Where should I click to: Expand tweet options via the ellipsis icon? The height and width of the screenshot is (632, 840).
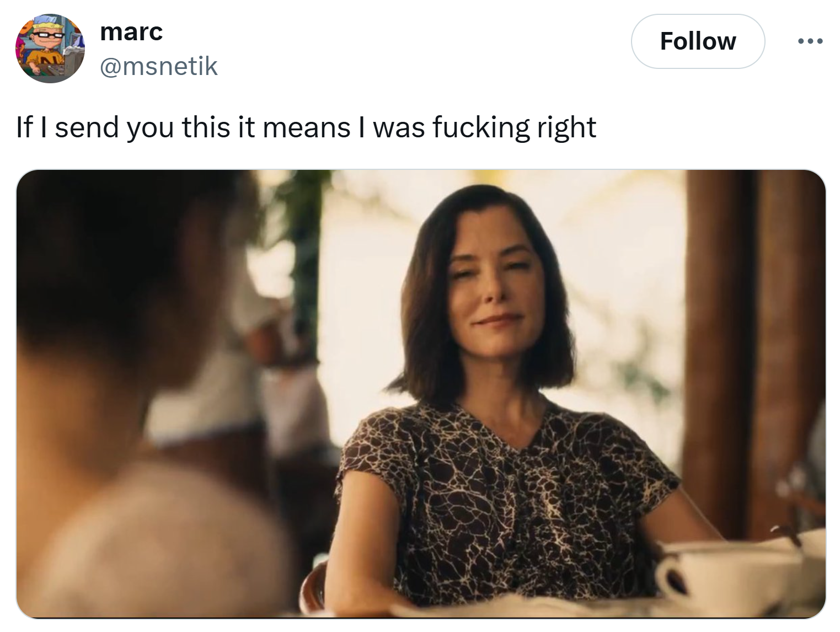810,41
